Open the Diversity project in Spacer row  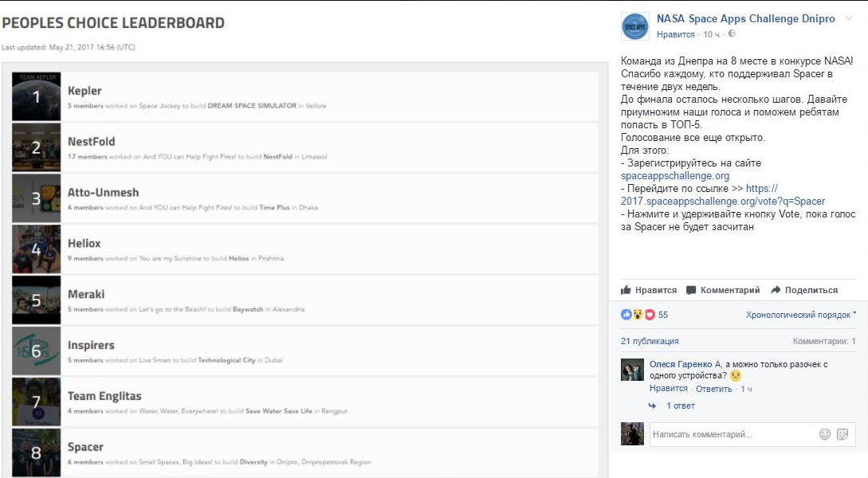click(x=253, y=462)
